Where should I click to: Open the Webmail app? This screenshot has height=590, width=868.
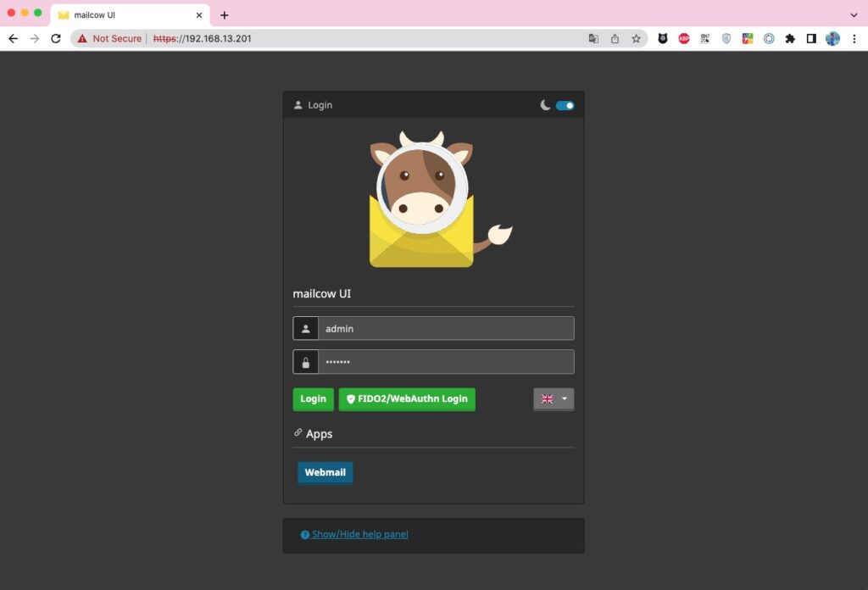[x=325, y=473]
